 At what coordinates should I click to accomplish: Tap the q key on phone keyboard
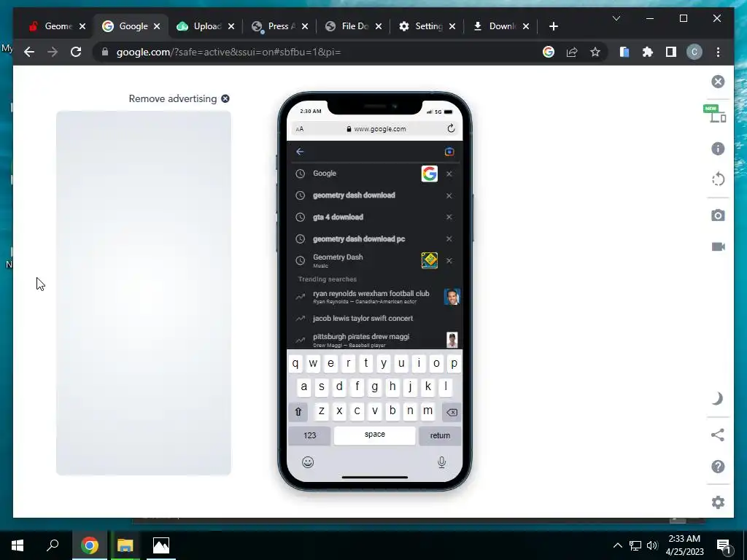click(295, 363)
